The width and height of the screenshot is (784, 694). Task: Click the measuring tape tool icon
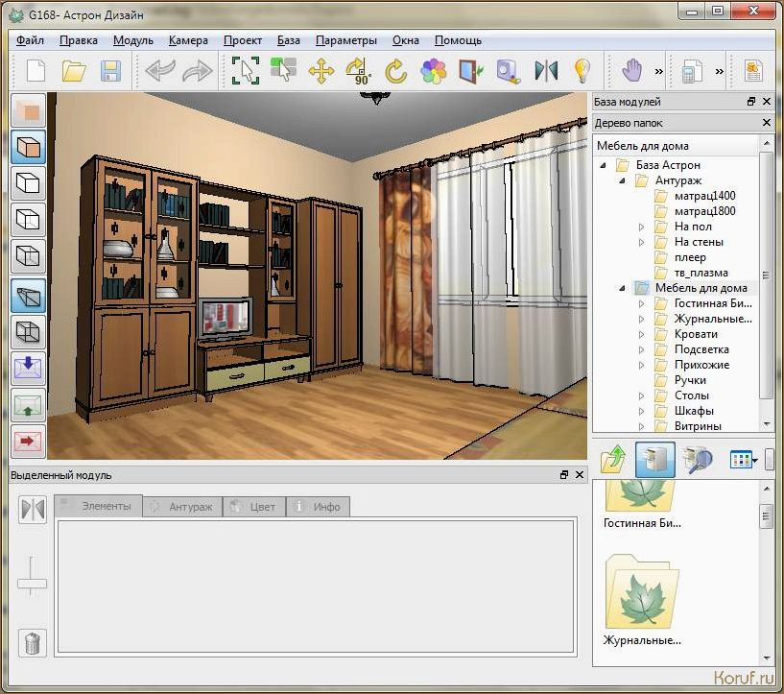click(x=509, y=71)
